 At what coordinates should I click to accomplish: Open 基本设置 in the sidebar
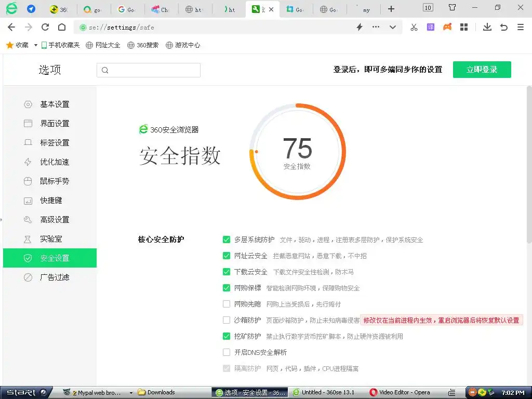pyautogui.click(x=50, y=104)
